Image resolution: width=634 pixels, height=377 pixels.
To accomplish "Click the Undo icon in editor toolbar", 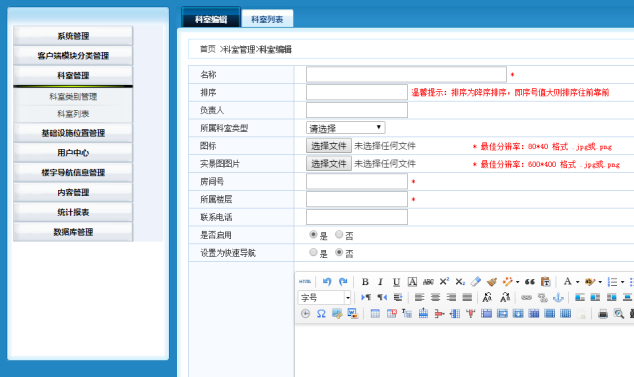I will (327, 282).
